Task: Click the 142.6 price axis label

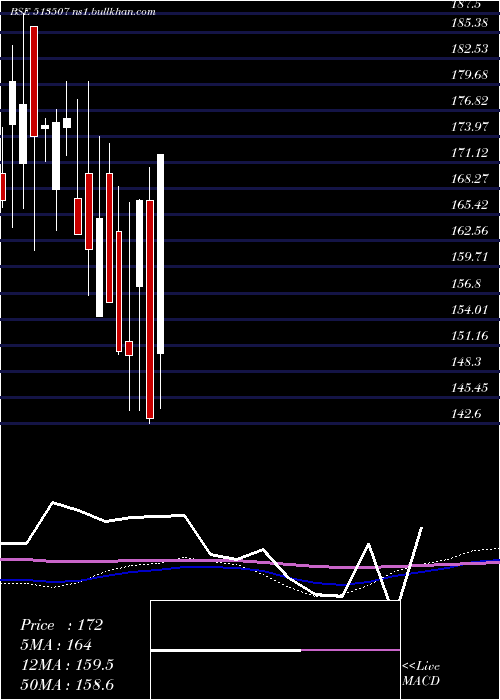Action: pos(466,413)
